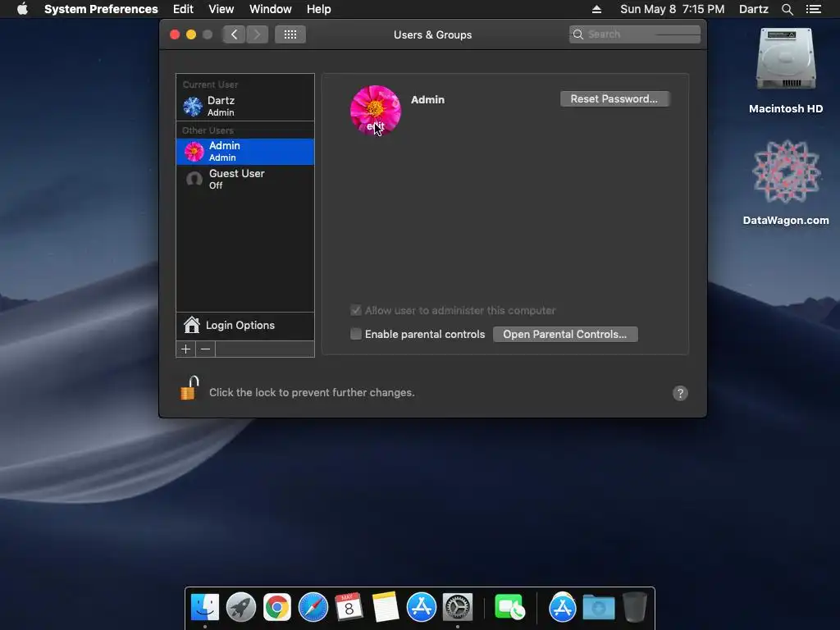
Task: Open the Apple menu
Action: (x=22, y=9)
